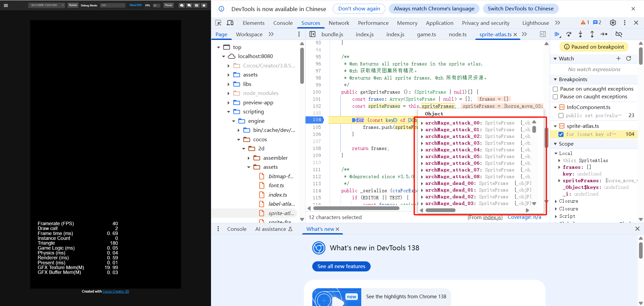
Task: Click the issues count icon showing 2
Action: click(597, 22)
